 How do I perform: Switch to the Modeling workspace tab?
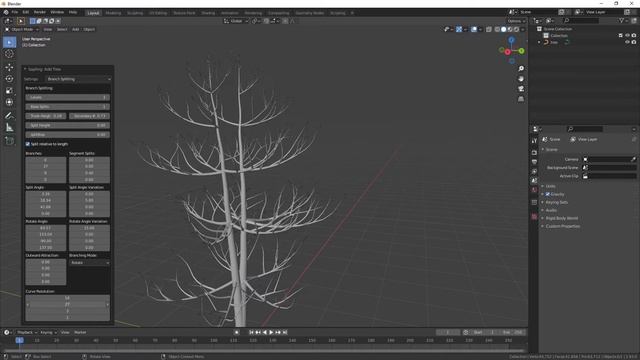(x=113, y=13)
